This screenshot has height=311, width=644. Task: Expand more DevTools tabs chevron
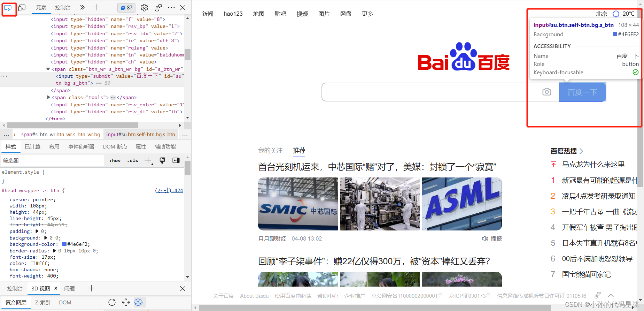tap(82, 7)
